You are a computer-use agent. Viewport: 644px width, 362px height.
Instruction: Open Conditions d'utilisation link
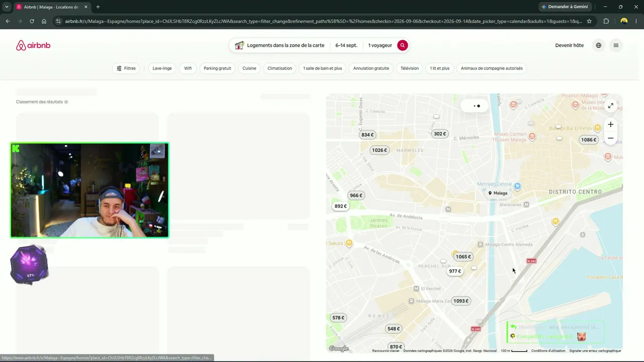click(548, 351)
